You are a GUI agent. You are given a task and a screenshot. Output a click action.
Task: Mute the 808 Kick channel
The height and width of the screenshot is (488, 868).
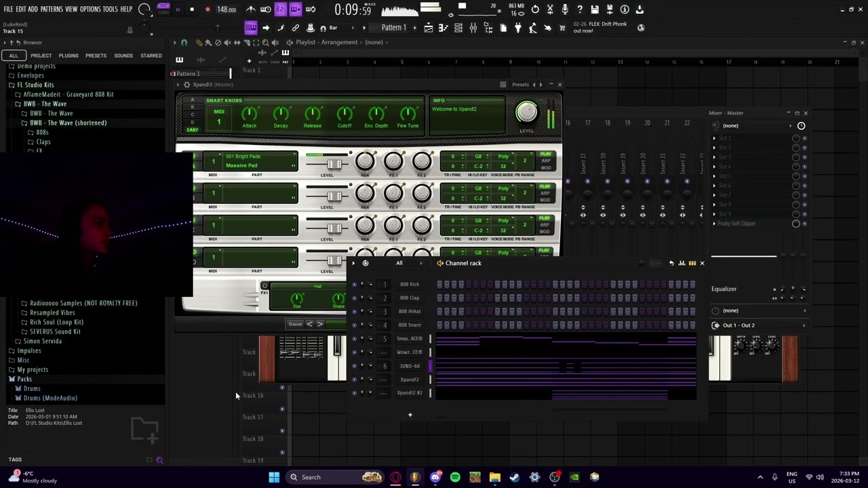[354, 285]
